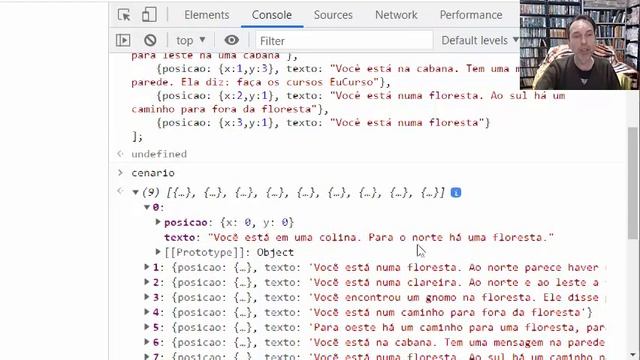Clear the console with the ban icon

tap(150, 40)
